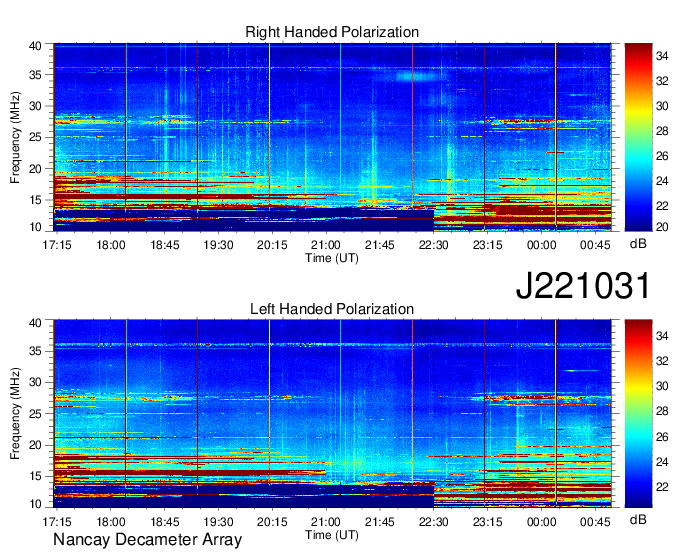Click 17:15 time tick under Right Handed plot
Image resolution: width=680 pixels, height=552 pixels.
point(57,245)
